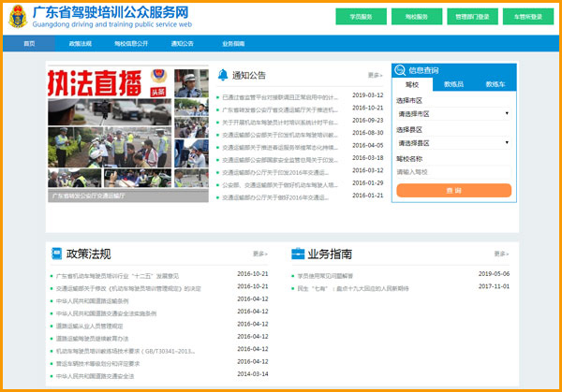The height and width of the screenshot is (392, 562).
Task: Open 政策法规 in the navigation bar
Action: [81, 44]
